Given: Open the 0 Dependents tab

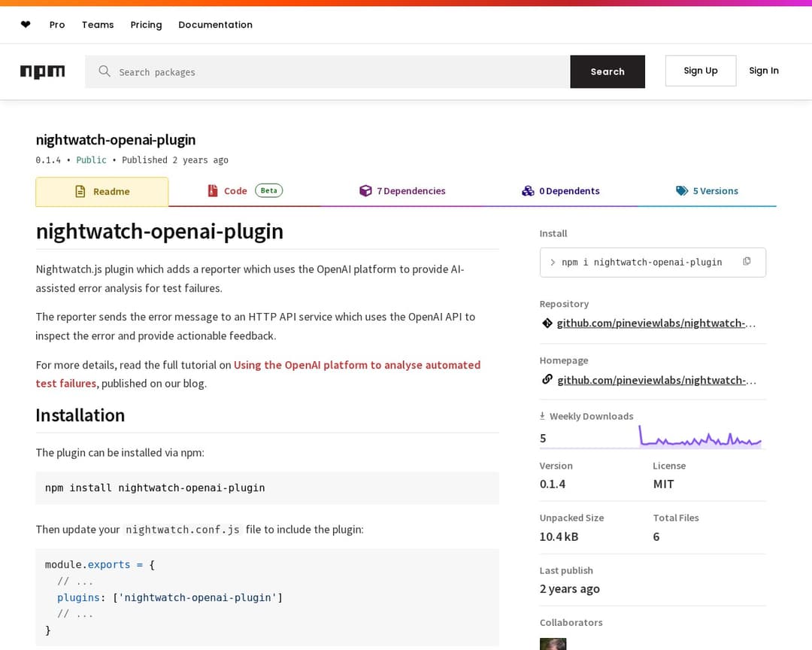Looking at the screenshot, I should click(x=560, y=191).
